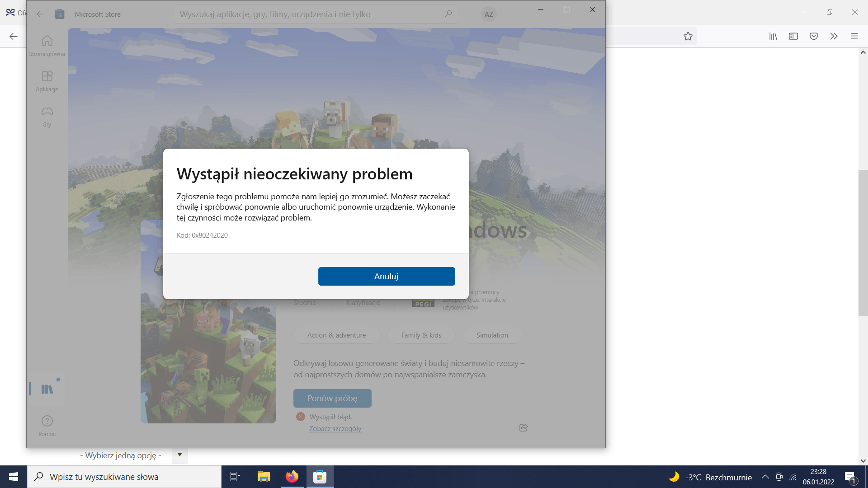The image size is (868, 488).
Task: Open Gry section in Store sidebar
Action: pos(47,117)
